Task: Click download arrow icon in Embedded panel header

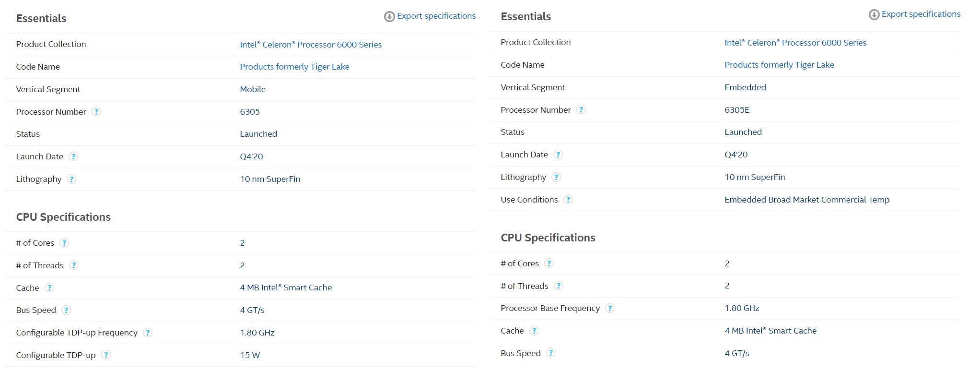Action: [874, 14]
